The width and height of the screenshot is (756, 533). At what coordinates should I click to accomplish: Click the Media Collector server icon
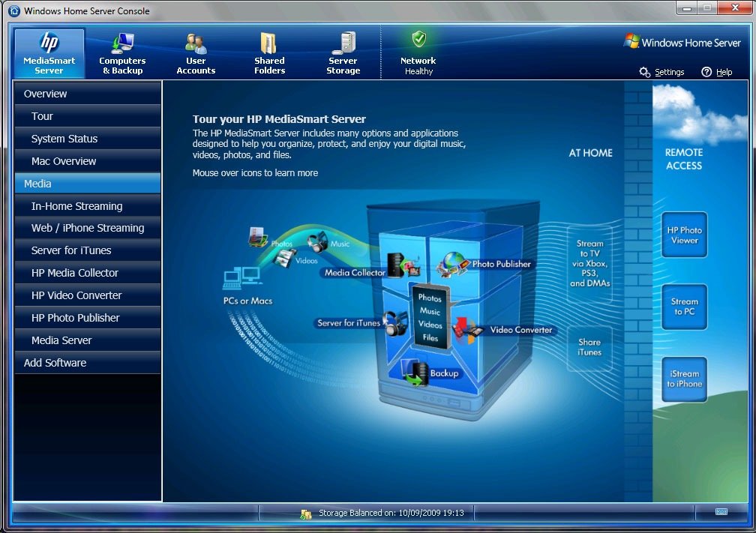click(x=403, y=265)
